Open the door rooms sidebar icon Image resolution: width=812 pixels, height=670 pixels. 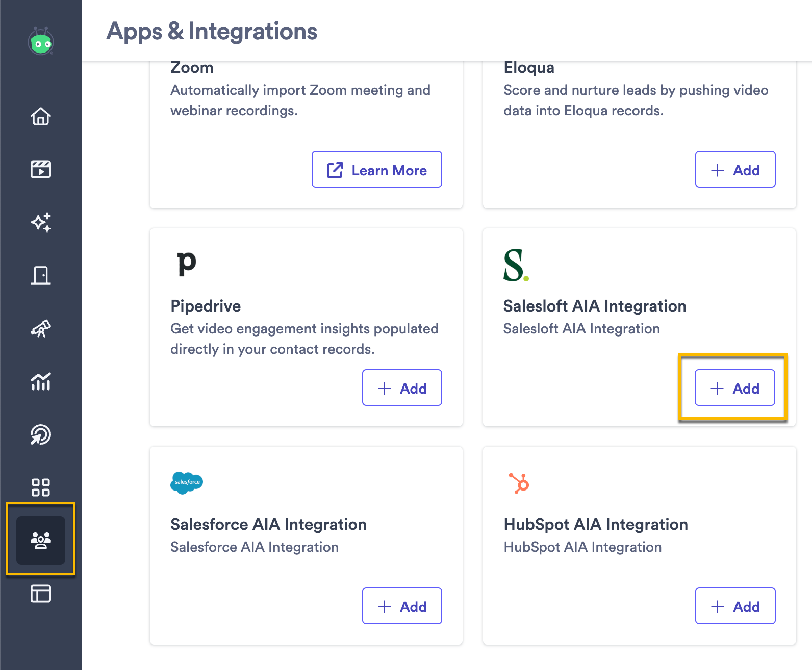pos(41,275)
